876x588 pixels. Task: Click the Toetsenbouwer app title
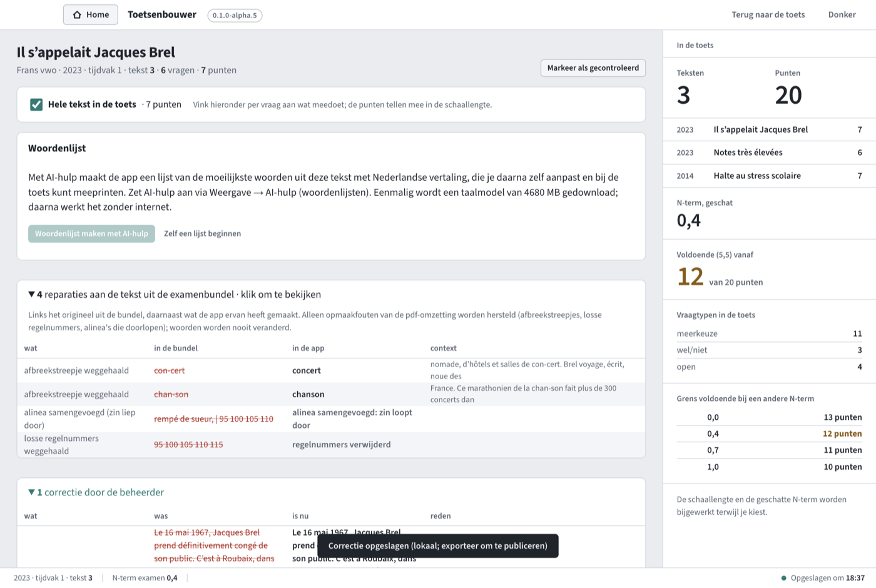162,14
